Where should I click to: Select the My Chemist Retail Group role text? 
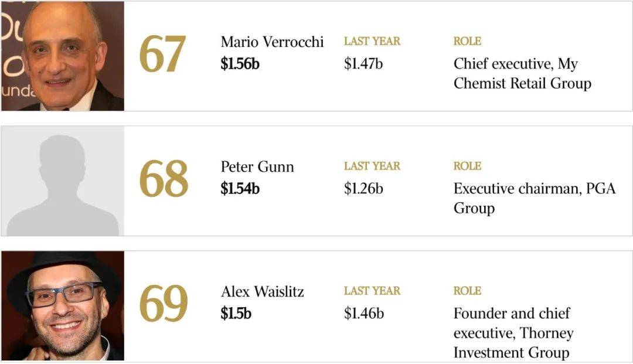click(522, 73)
